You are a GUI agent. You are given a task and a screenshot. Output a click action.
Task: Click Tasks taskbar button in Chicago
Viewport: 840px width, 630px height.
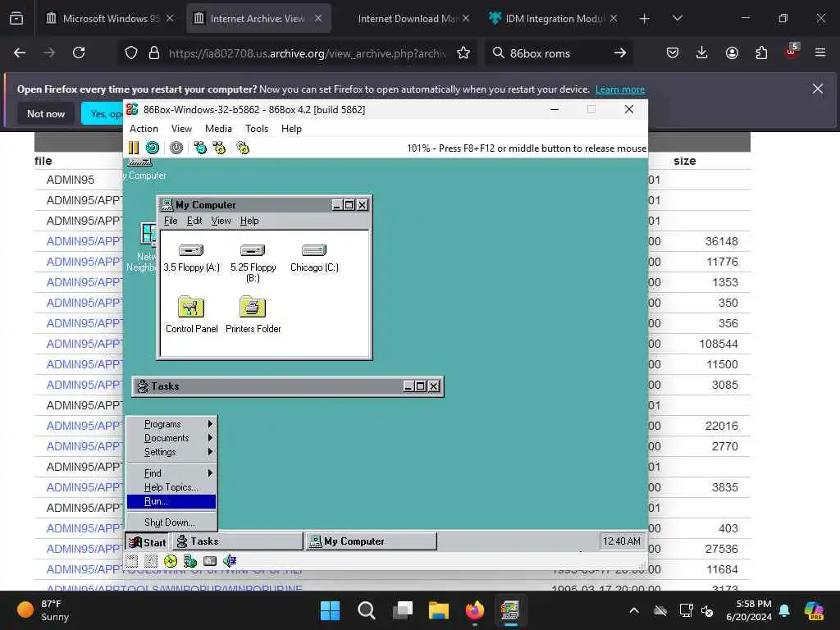pos(238,541)
